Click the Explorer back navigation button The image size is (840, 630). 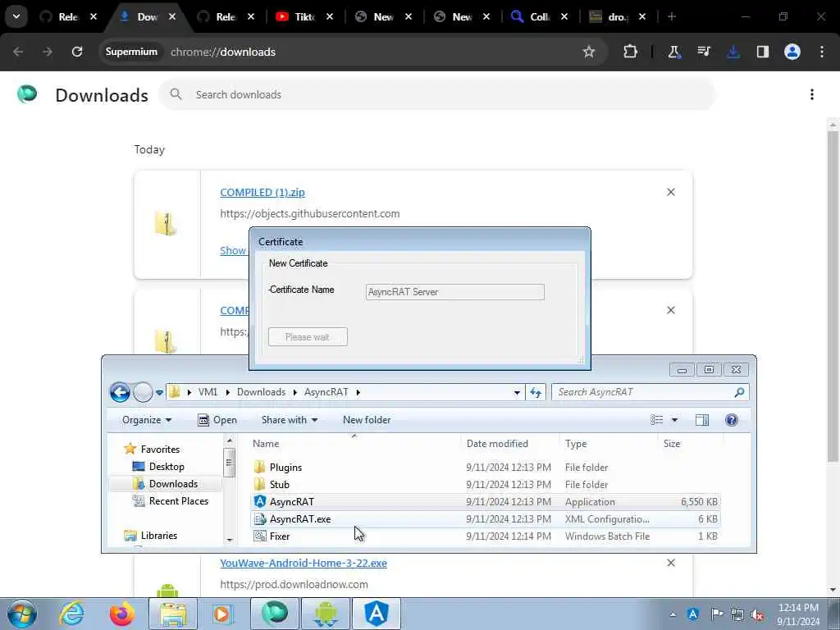pos(120,392)
